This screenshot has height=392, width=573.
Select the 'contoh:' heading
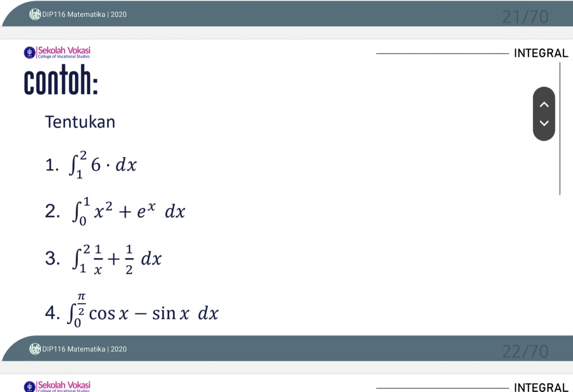coord(61,80)
